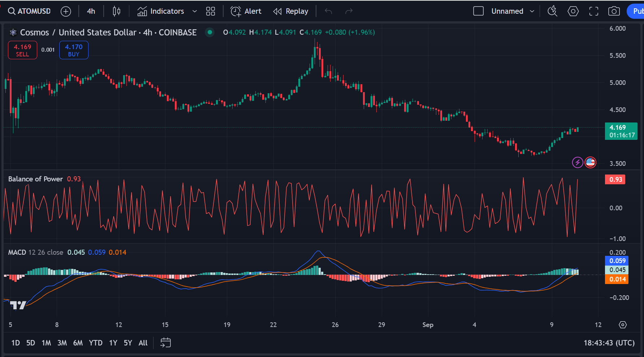
Task: Click the 0.93 Balance of Power value tag
Action: 615,180
